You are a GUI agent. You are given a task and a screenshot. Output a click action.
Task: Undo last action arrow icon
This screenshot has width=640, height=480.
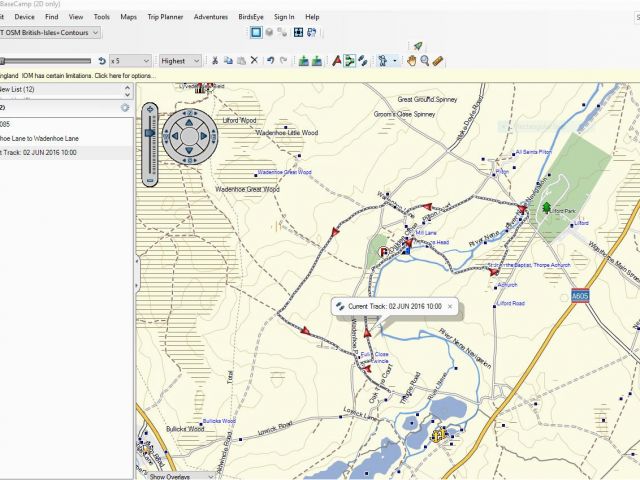[x=270, y=61]
